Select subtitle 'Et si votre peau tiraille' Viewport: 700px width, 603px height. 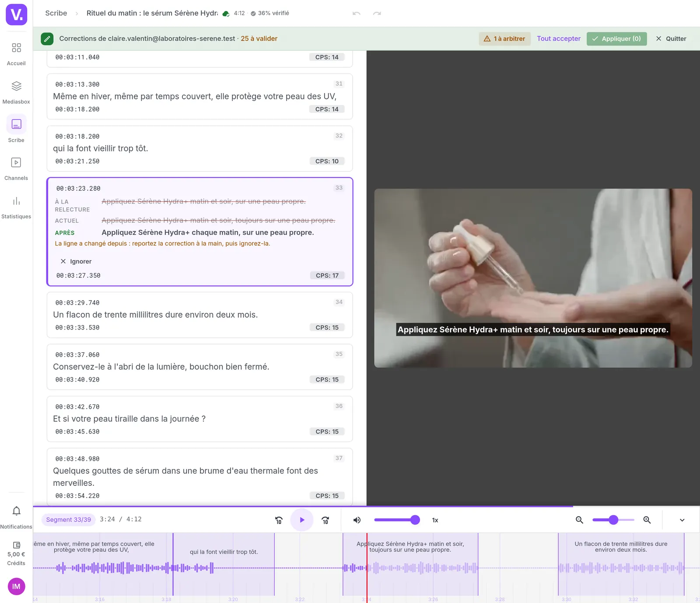[x=199, y=419]
